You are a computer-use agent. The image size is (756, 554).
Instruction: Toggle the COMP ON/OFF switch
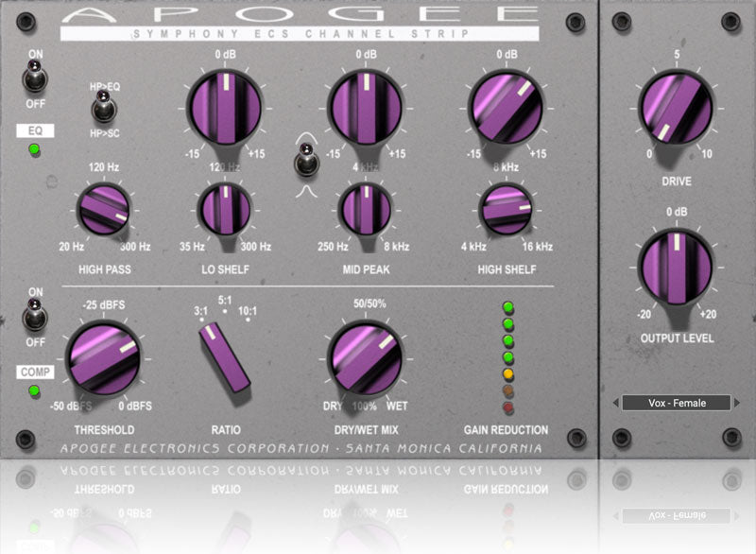point(35,316)
